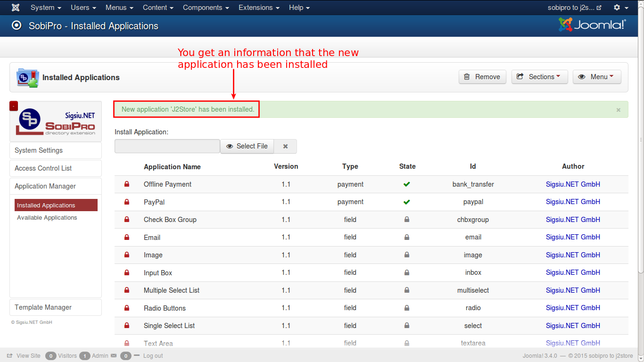The width and height of the screenshot is (644, 362).
Task: Select Installed Applications in sidebar
Action: (56, 205)
